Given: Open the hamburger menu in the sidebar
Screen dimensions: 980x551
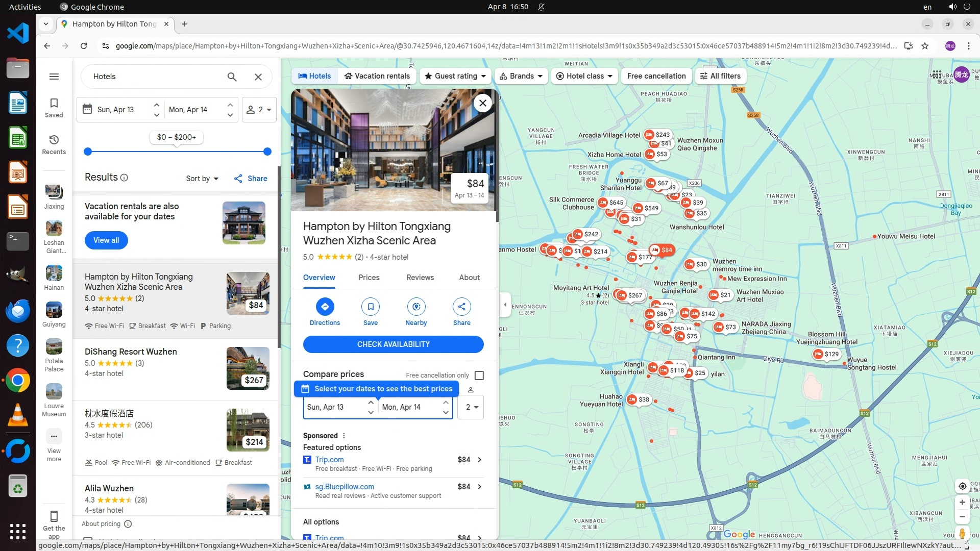Looking at the screenshot, I should (54, 77).
